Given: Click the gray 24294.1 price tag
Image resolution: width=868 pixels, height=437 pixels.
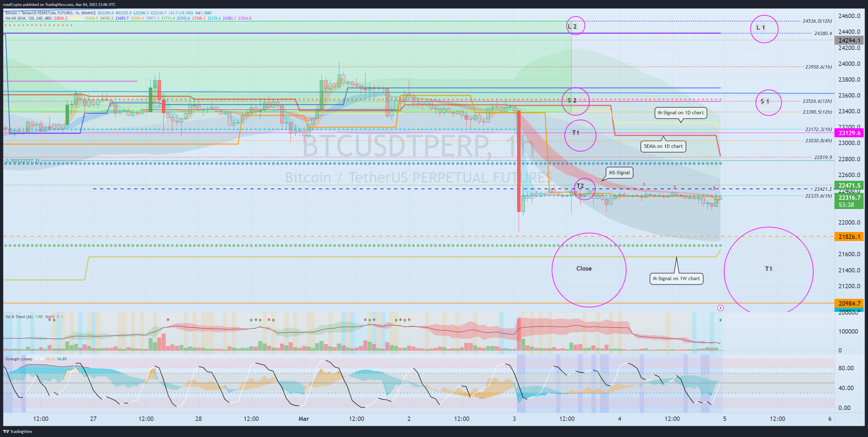Looking at the screenshot, I should 849,40.
